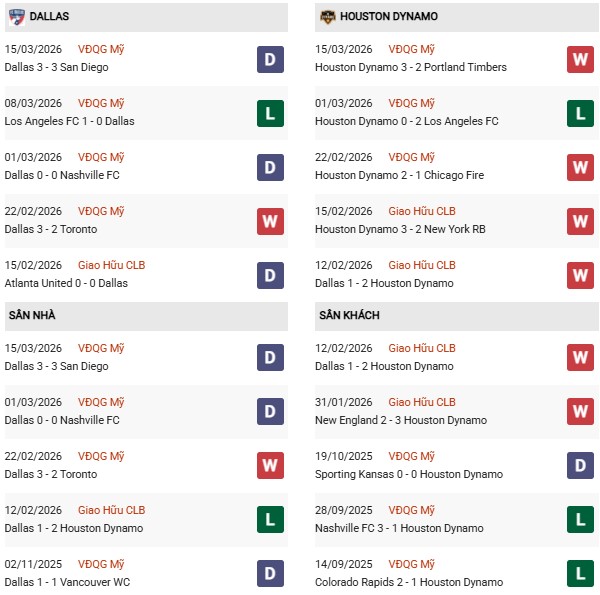600x595 pixels.
Task: Click the L badge for Los Angeles FC 1-0 Dallas
Action: click(x=270, y=113)
